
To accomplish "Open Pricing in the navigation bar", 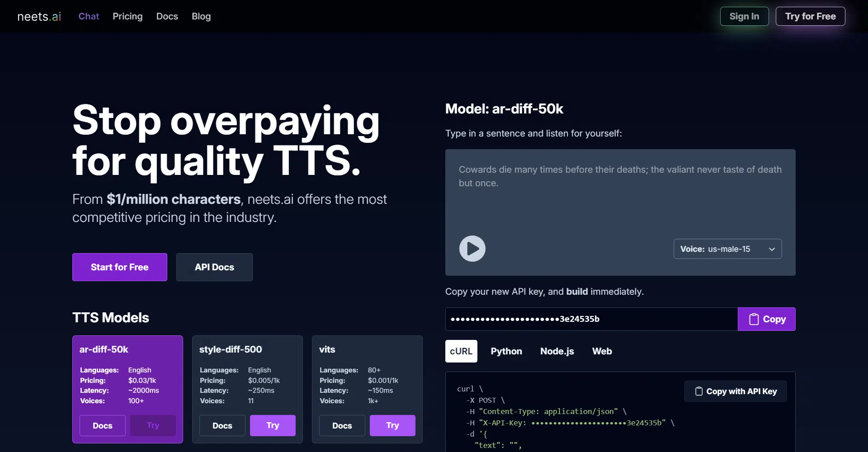I will pyautogui.click(x=127, y=16).
